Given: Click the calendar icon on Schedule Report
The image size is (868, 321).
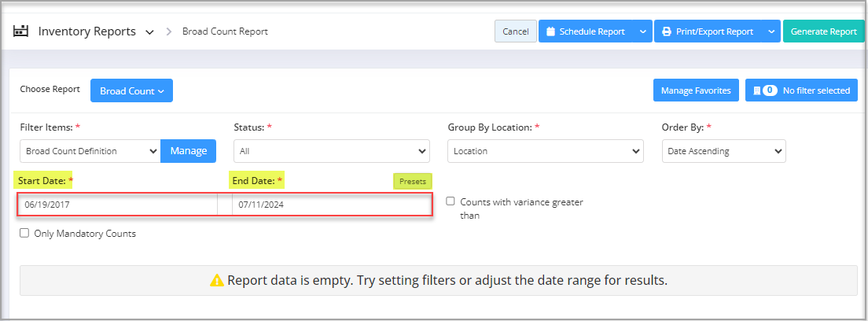Looking at the screenshot, I should [550, 31].
